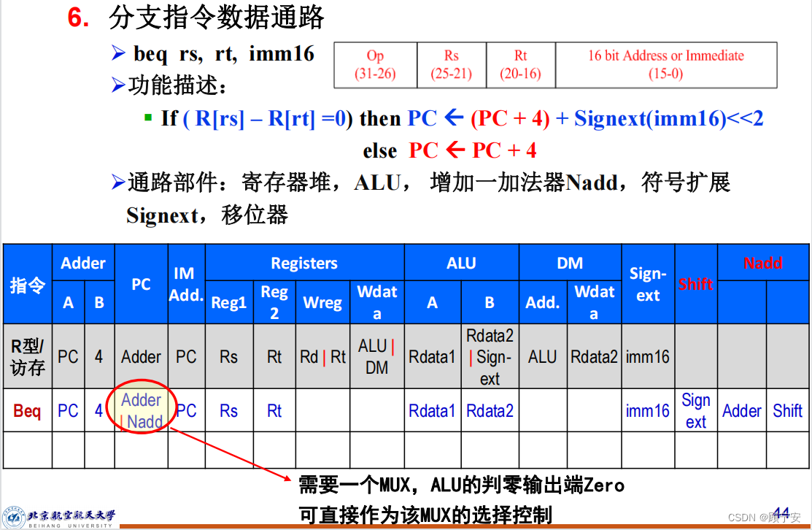Expand the Registers header group
Viewport: 812px width, 530px height.
coord(304,263)
